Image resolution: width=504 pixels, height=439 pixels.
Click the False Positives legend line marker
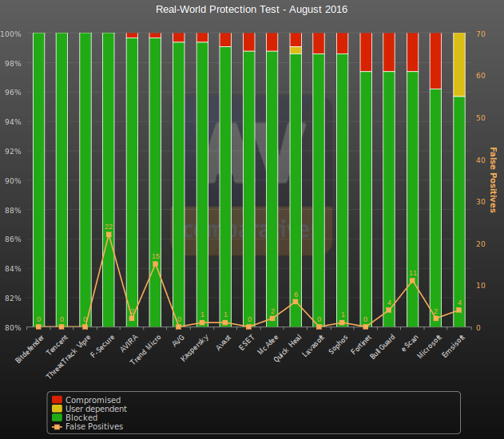[x=57, y=427]
